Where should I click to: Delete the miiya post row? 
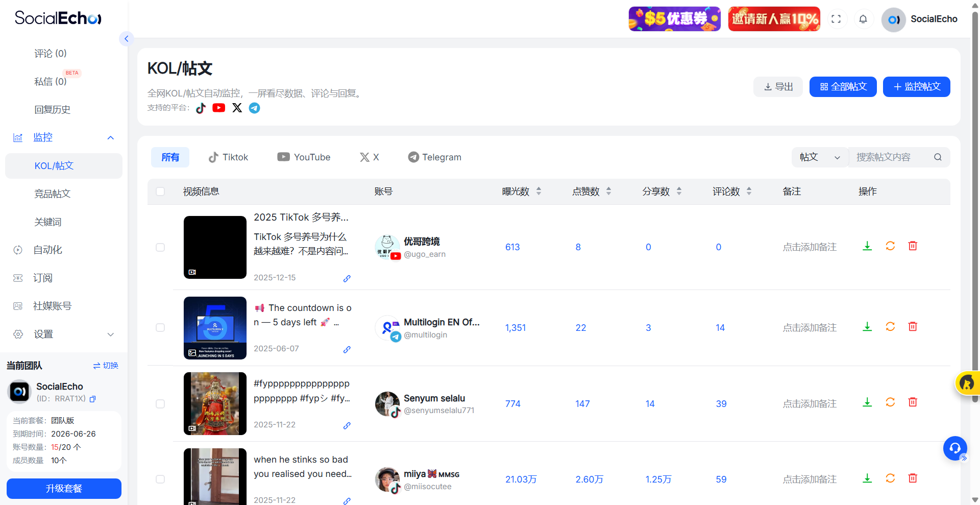913,478
